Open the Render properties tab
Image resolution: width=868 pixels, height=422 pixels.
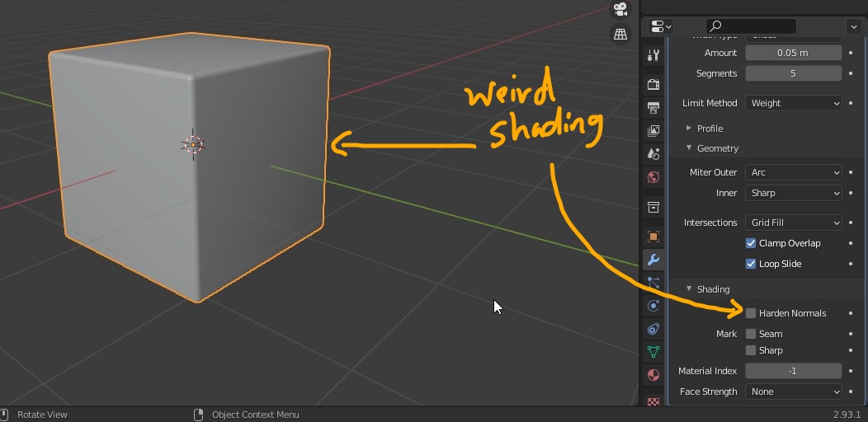[653, 84]
